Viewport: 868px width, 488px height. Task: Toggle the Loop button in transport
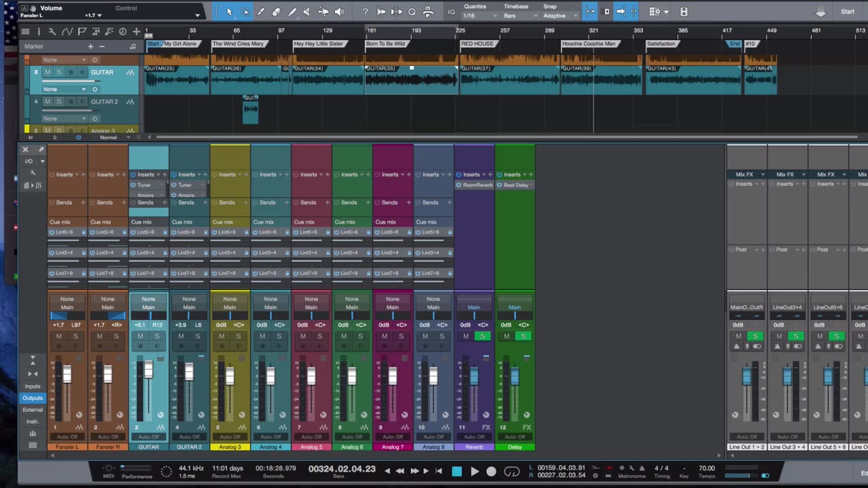coord(512,471)
